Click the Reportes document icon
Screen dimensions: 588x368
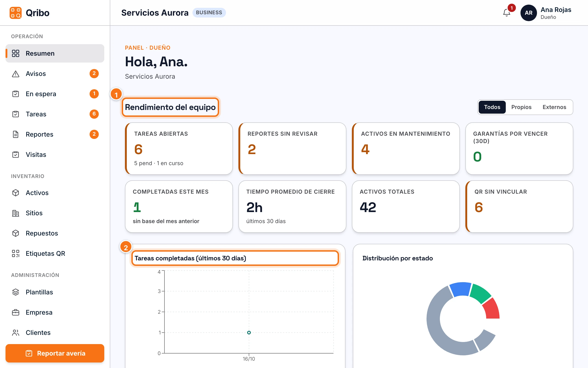click(16, 134)
